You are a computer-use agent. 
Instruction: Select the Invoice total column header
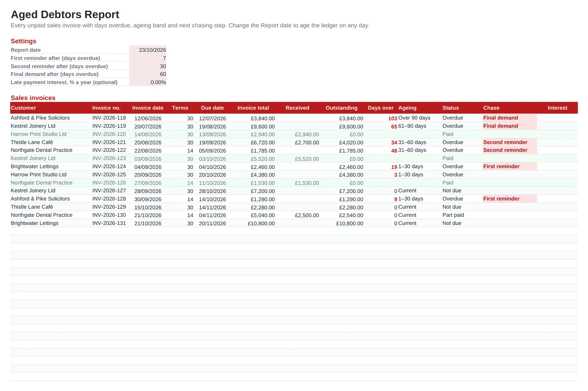click(x=253, y=108)
